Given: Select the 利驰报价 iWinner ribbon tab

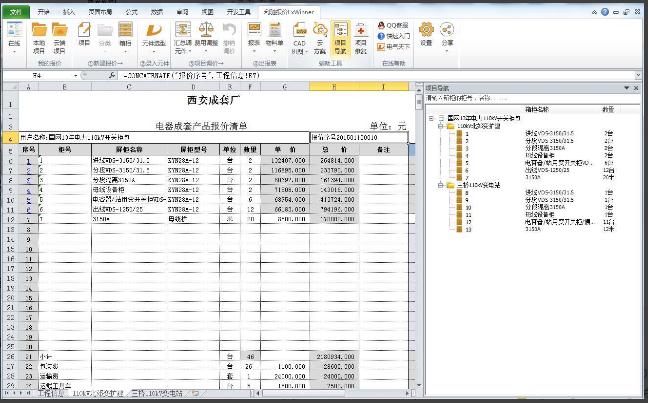Looking at the screenshot, I should point(289,12).
